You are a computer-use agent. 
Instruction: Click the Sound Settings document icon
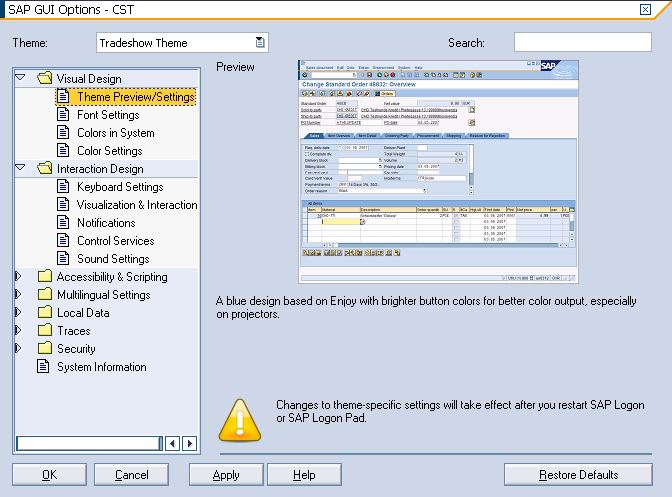click(63, 258)
